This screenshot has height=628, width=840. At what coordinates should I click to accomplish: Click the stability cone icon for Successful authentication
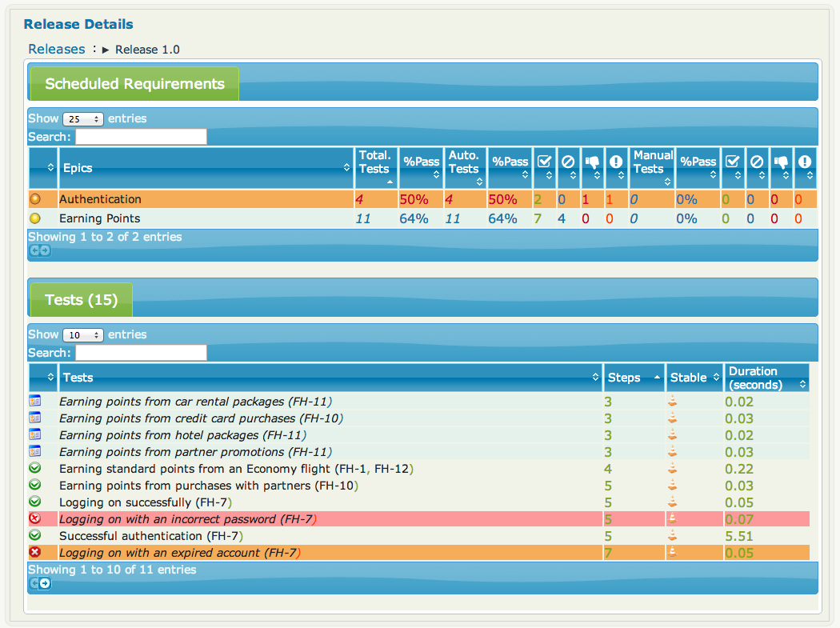point(673,535)
